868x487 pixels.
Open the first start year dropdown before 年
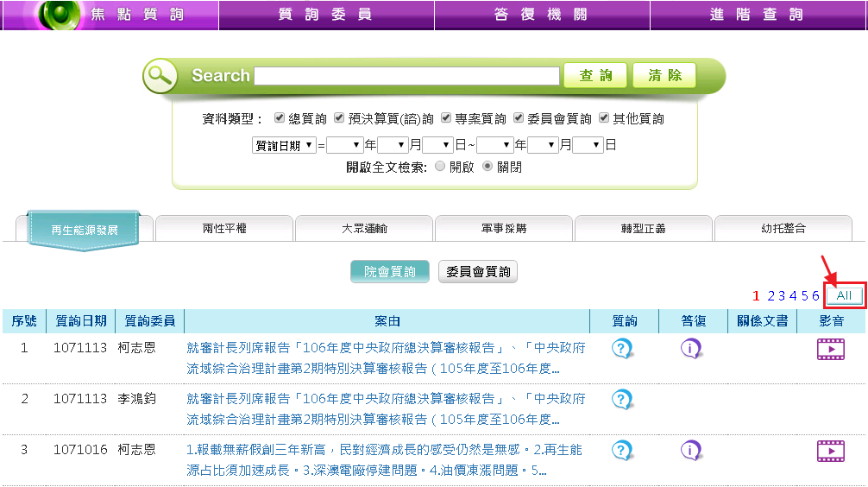(344, 145)
